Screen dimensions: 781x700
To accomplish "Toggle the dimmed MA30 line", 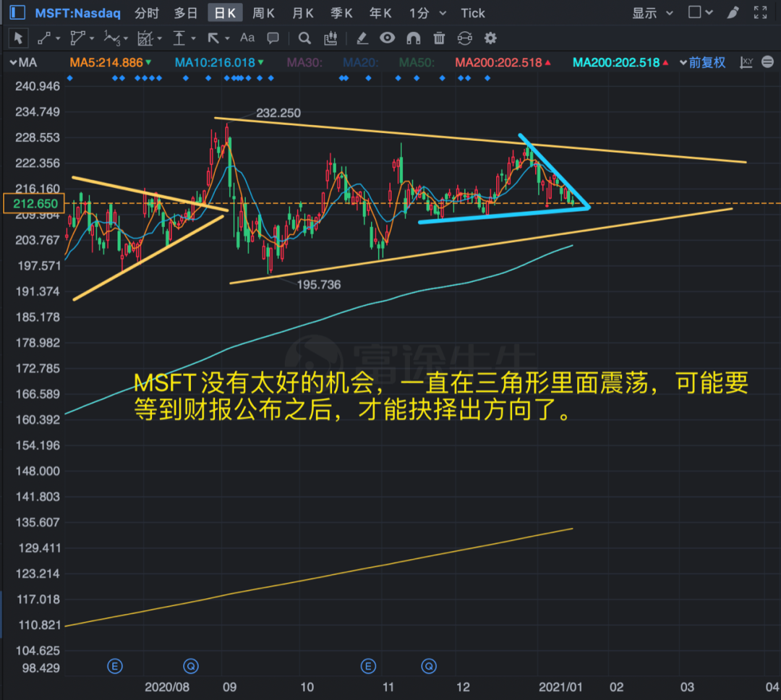I will [x=304, y=62].
